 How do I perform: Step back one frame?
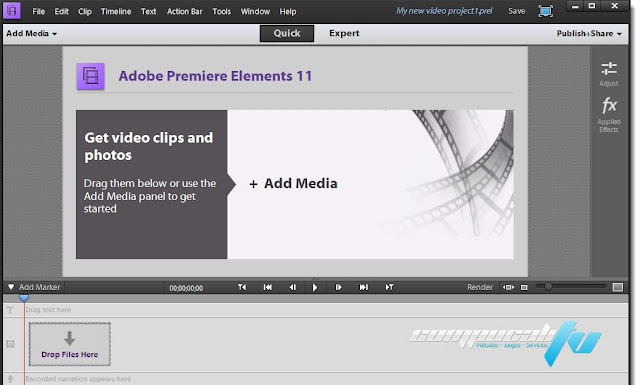tap(293, 287)
